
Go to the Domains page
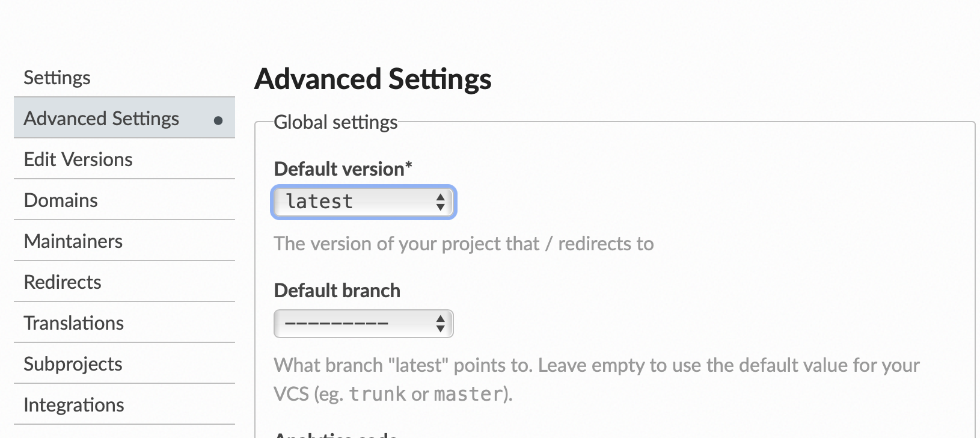click(60, 200)
